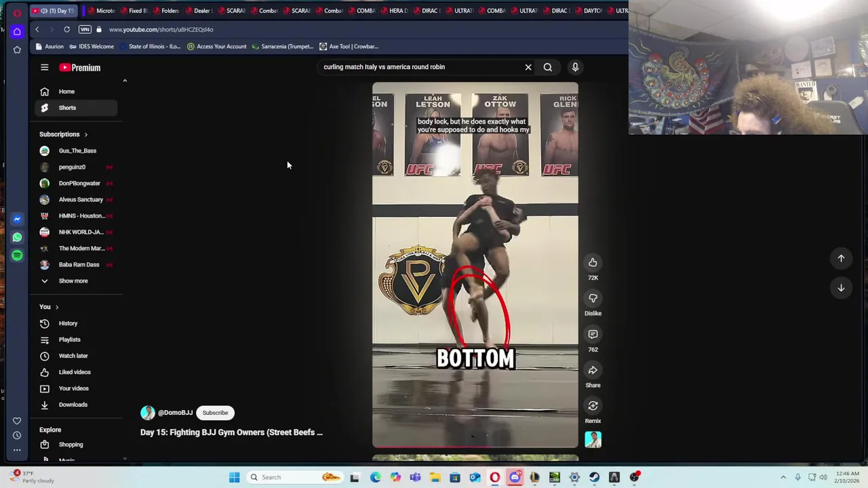Open Downloads in the sidebar
The width and height of the screenshot is (868, 488).
point(75,405)
